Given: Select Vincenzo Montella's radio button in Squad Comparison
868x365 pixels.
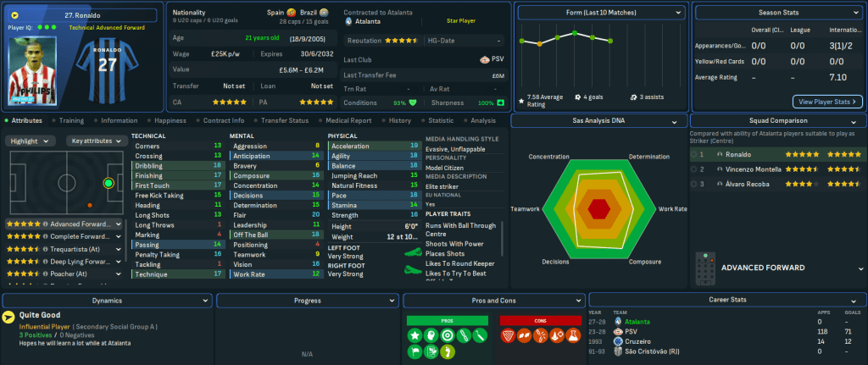Looking at the screenshot, I should [694, 169].
